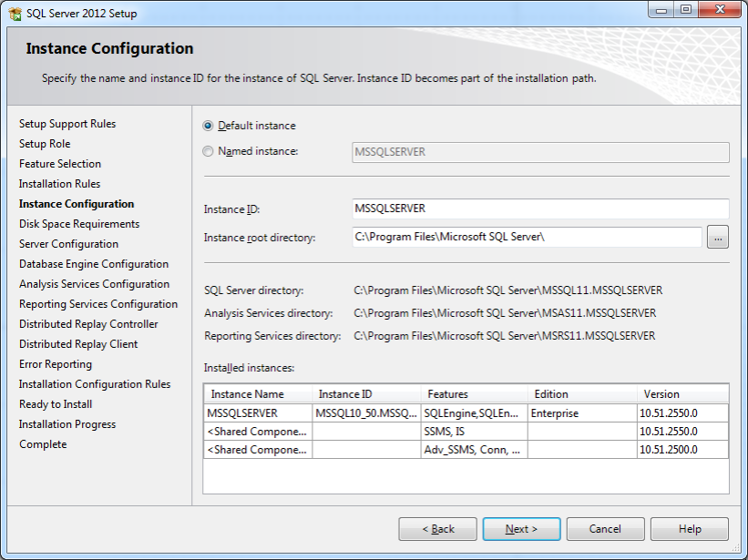This screenshot has height=560, width=748.
Task: Click Reporting Services Configuration step
Action: pyautogui.click(x=98, y=304)
